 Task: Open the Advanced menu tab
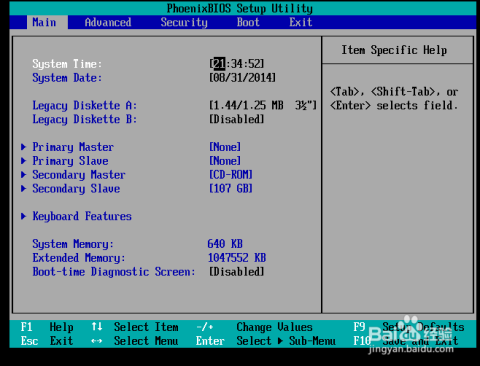[108, 22]
